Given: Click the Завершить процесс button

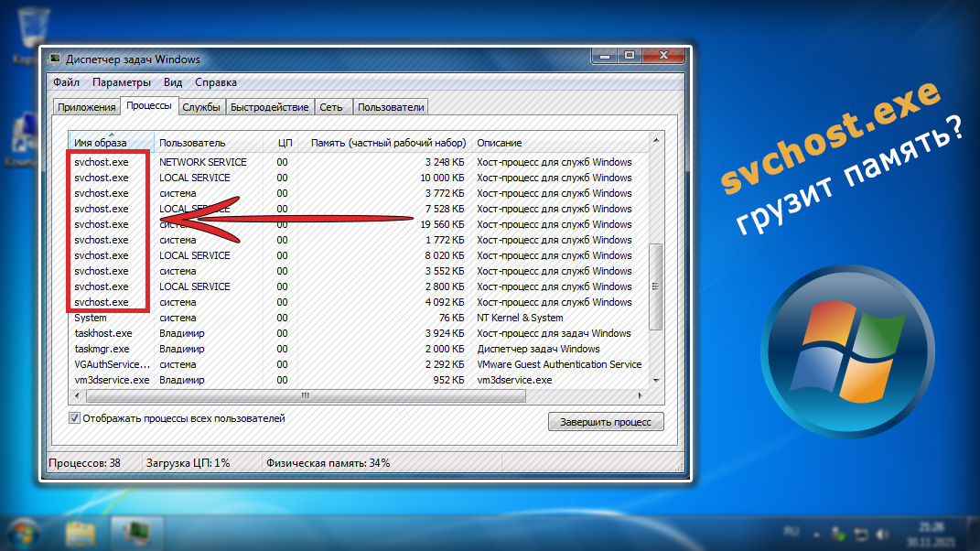Looking at the screenshot, I should point(606,422).
